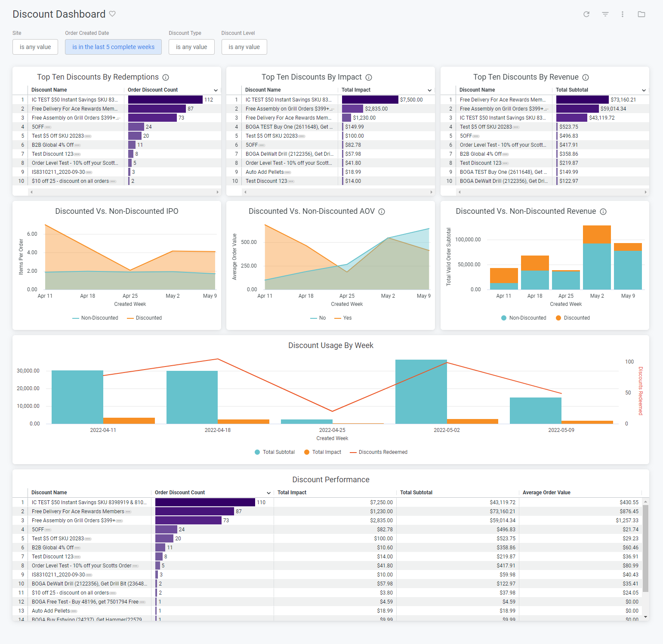663x644 pixels.
Task: Toggle Non-Discounted series in Revenue chart legend
Action: [524, 318]
